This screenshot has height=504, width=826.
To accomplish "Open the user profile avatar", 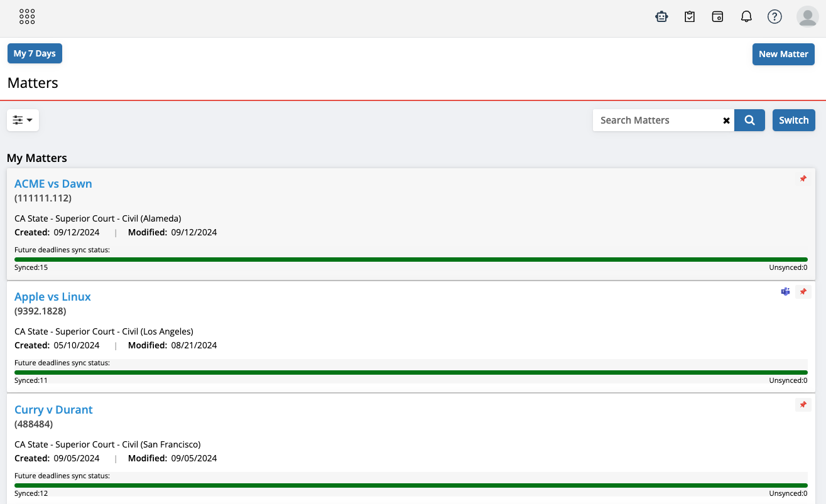I will pos(807,17).
